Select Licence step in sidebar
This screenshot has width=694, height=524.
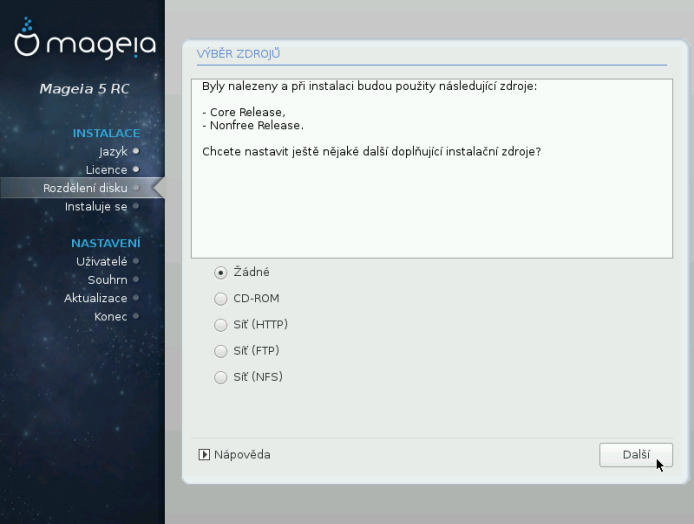[106, 170]
